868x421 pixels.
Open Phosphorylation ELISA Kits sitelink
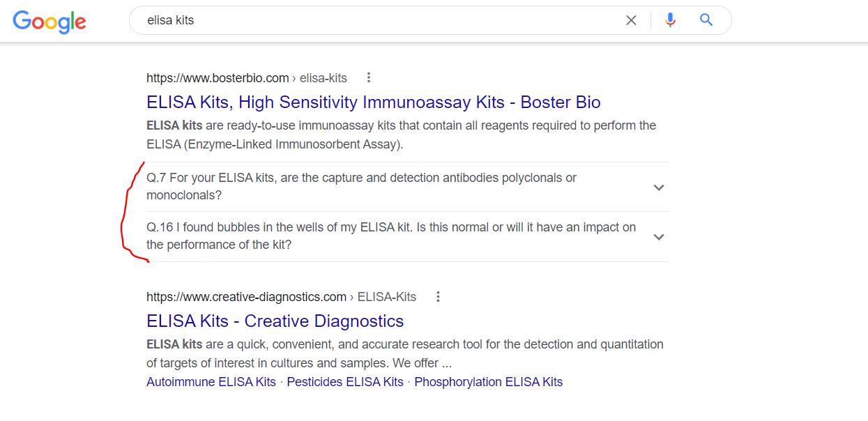point(488,382)
